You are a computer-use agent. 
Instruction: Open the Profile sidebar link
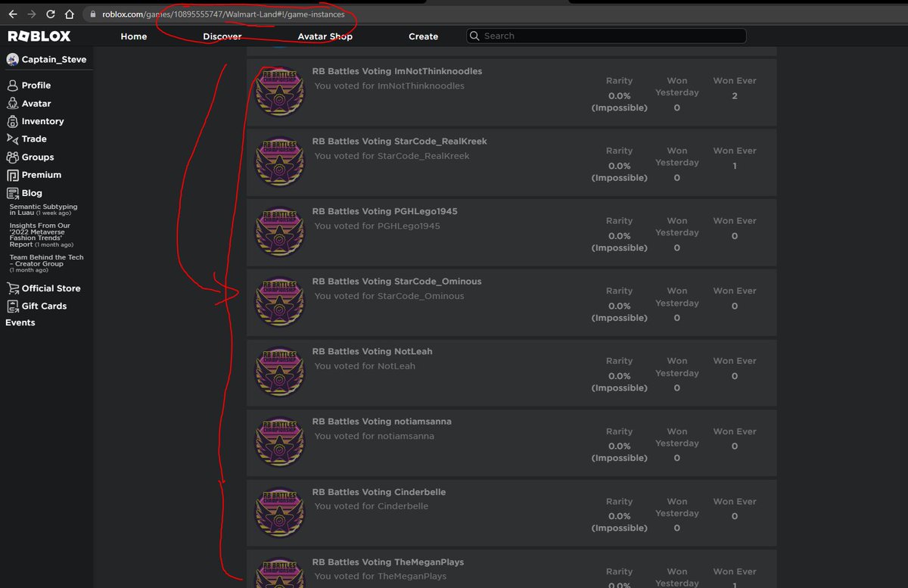click(x=36, y=86)
